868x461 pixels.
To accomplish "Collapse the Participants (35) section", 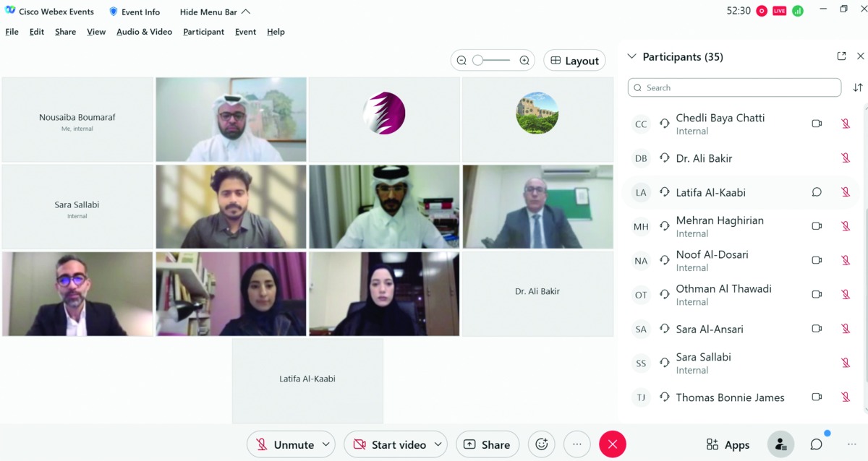I will (x=631, y=56).
